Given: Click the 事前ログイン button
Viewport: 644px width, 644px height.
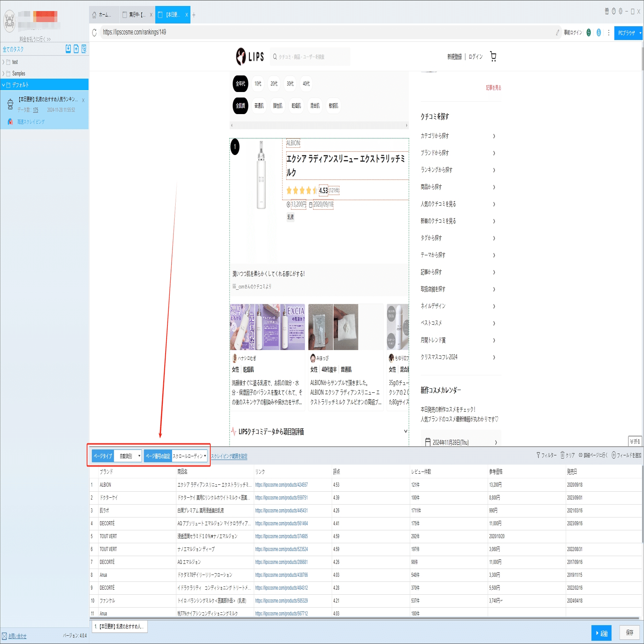Looking at the screenshot, I should pyautogui.click(x=573, y=33).
